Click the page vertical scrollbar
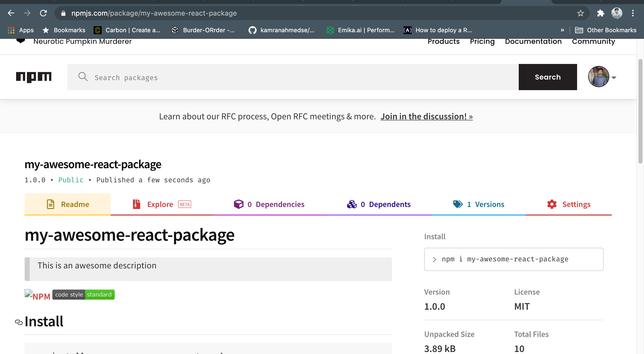Image resolution: width=644 pixels, height=354 pixels. click(x=640, y=111)
